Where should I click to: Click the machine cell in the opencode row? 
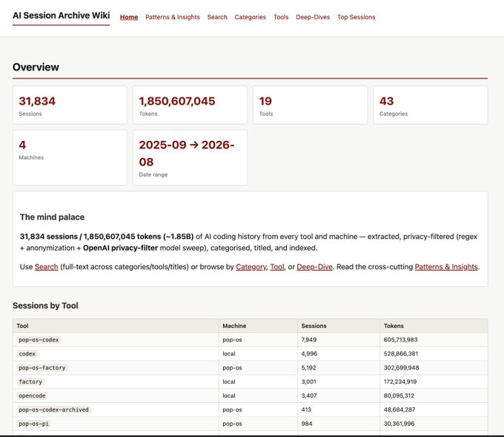pyautogui.click(x=258, y=395)
